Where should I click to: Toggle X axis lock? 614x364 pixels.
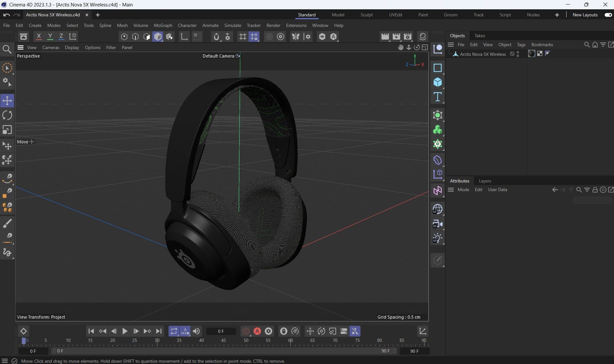pos(39,37)
